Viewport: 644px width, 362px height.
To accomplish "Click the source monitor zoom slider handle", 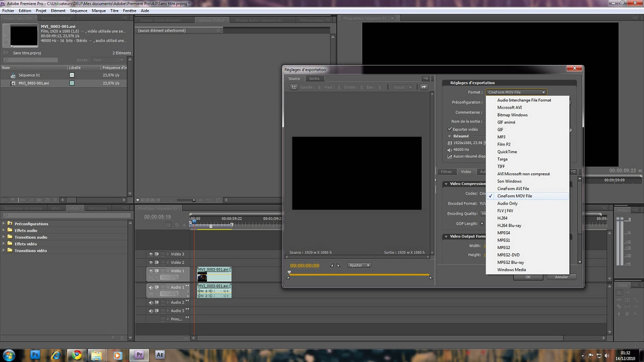I will pos(194,200).
